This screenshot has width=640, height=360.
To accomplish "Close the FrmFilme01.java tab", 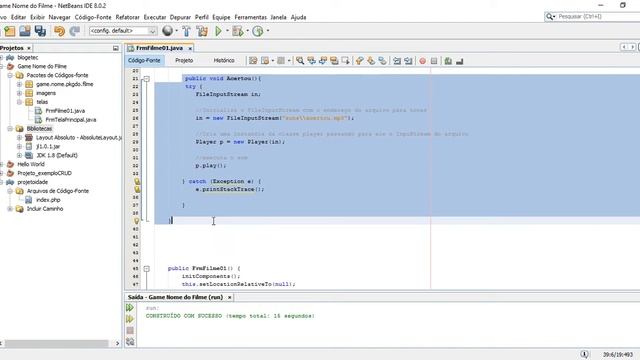I will pyautogui.click(x=190, y=49).
